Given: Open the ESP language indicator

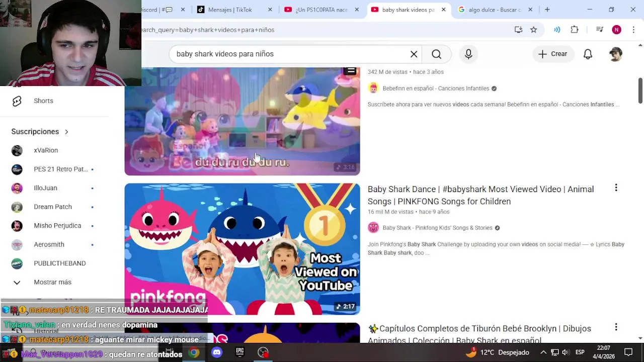Looking at the screenshot, I should [x=580, y=352].
